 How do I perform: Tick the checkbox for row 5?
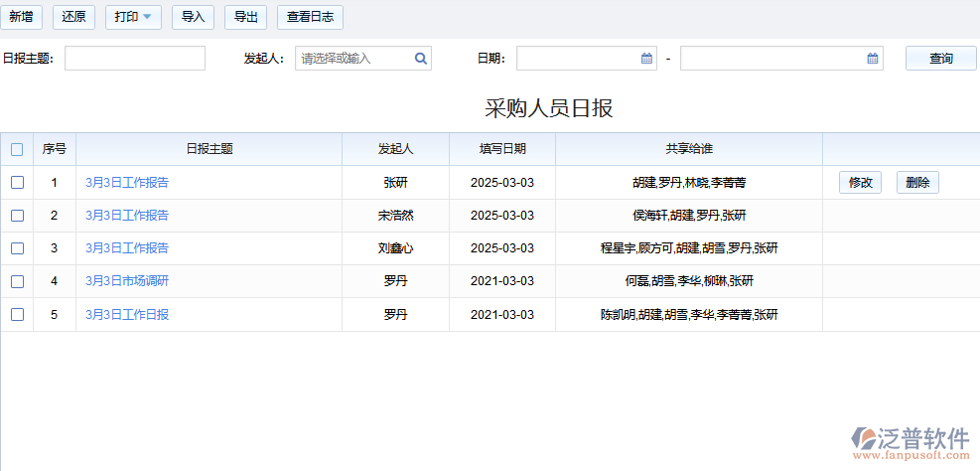[17, 315]
